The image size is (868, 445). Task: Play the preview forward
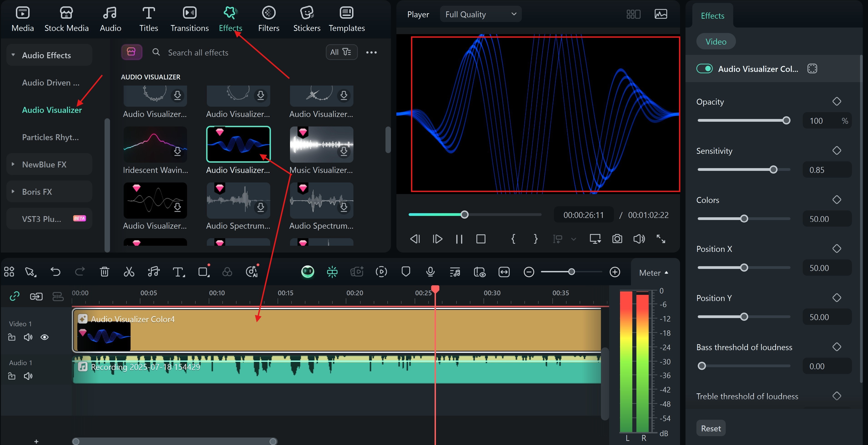tap(437, 239)
